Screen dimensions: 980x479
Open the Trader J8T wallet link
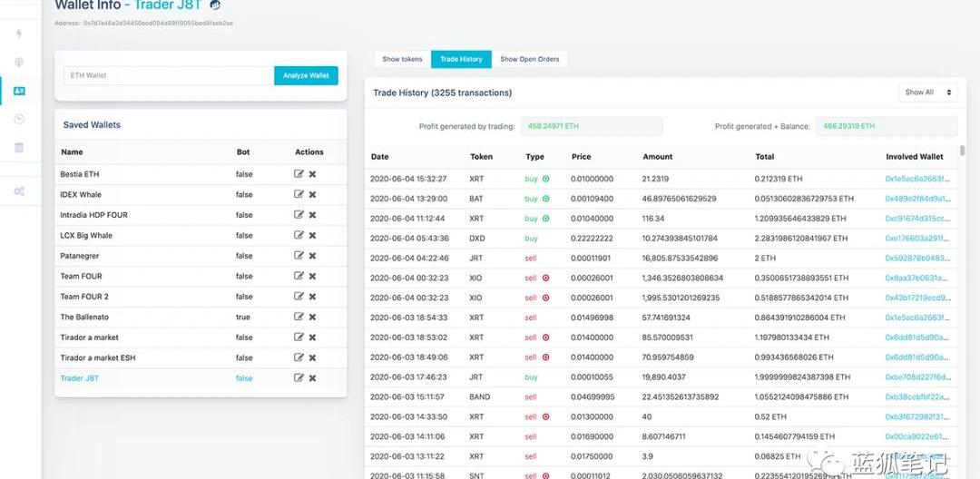79,378
